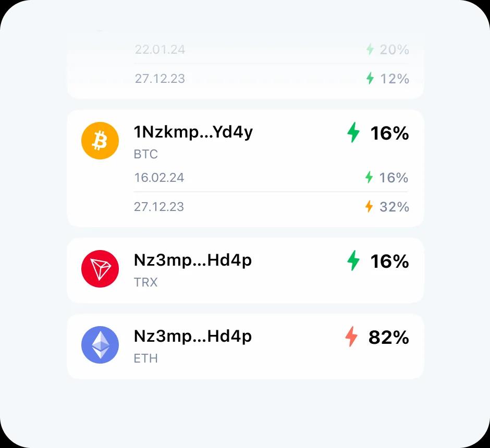Click faded green bolt beside 20%
The image size is (490, 448).
370,49
